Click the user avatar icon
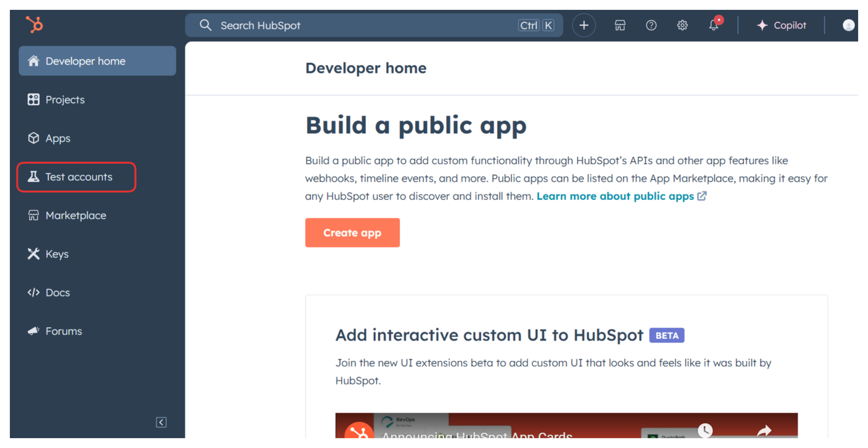 point(848,25)
